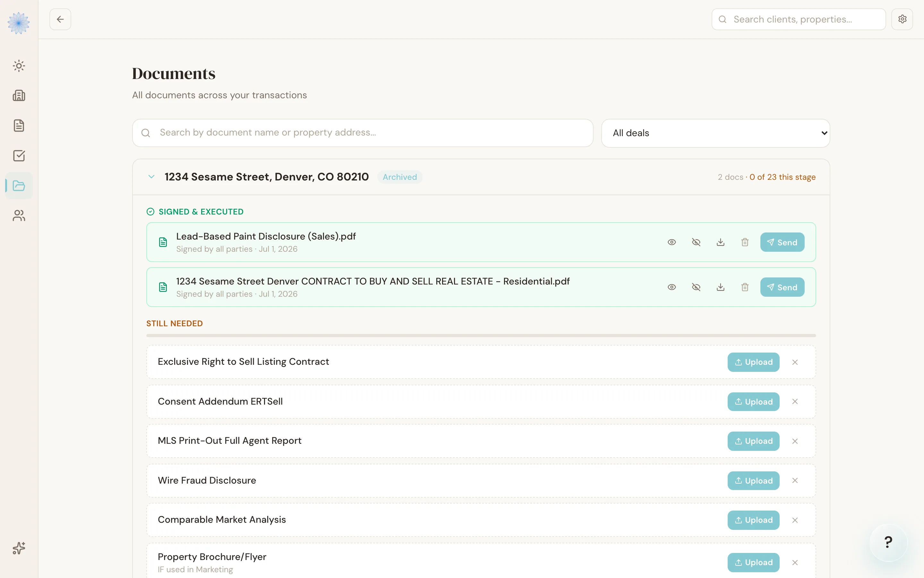This screenshot has height=578, width=924.
Task: Open the file-text sidebar icon
Action: (19, 125)
